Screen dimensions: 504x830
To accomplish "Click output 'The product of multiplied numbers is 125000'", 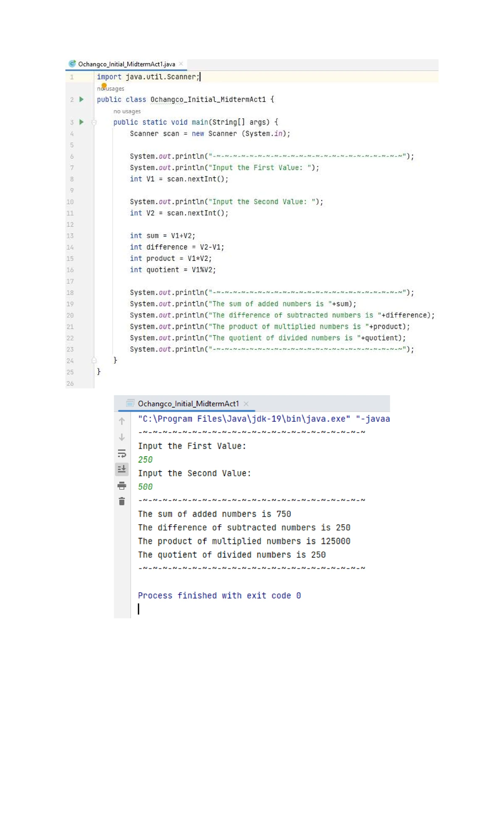I will point(244,541).
